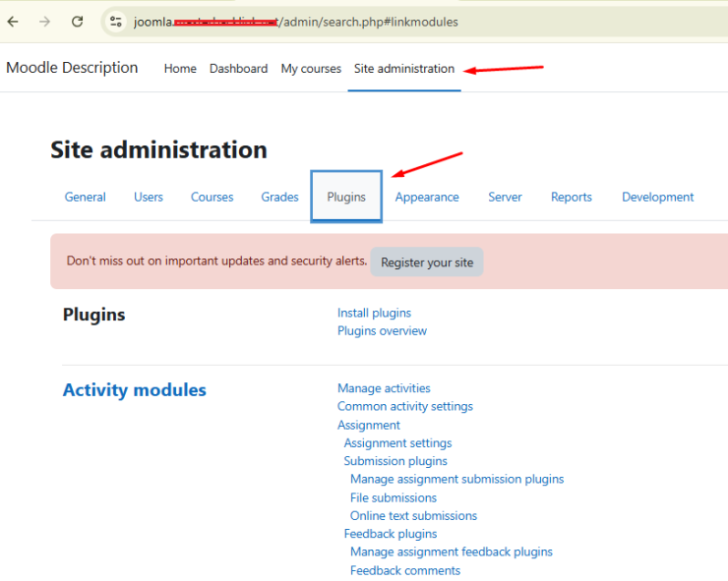728x581 pixels.
Task: Open the File submissions link
Action: point(394,497)
